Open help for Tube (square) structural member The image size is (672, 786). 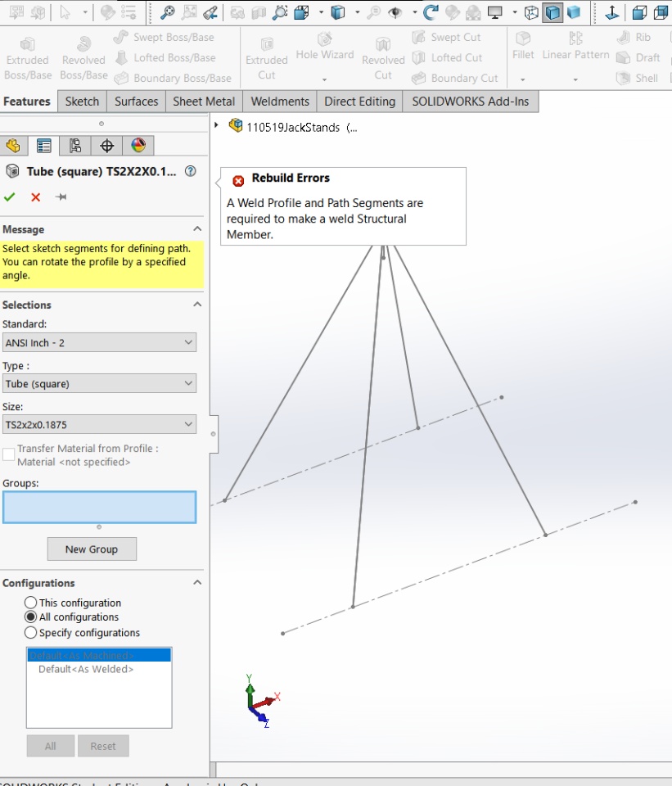click(x=191, y=171)
